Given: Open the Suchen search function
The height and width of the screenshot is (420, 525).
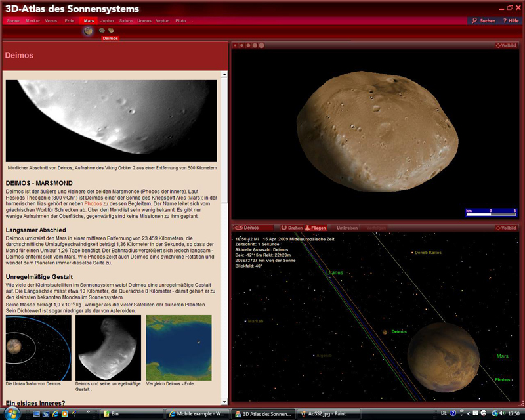Looking at the screenshot, I should coord(484,21).
